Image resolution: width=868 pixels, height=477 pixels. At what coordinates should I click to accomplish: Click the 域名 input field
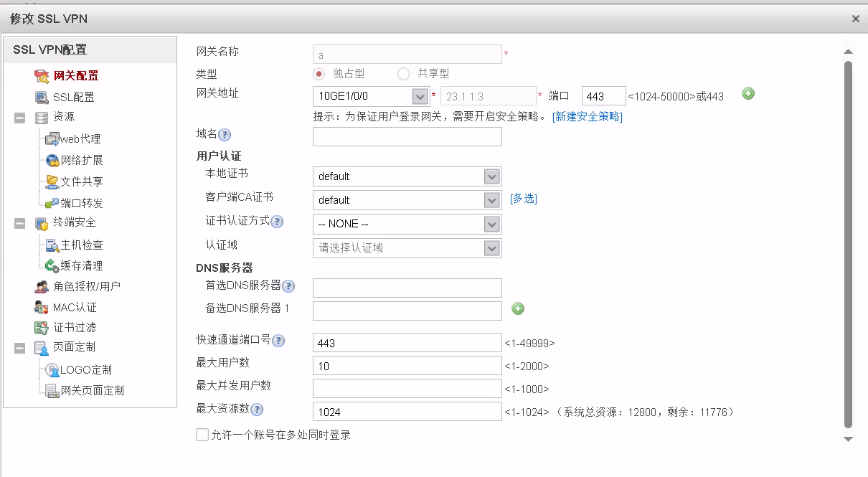coord(407,136)
